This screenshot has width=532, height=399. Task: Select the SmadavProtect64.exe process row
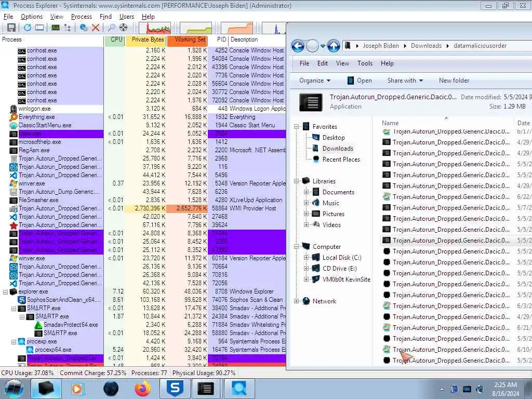[x=143, y=325]
